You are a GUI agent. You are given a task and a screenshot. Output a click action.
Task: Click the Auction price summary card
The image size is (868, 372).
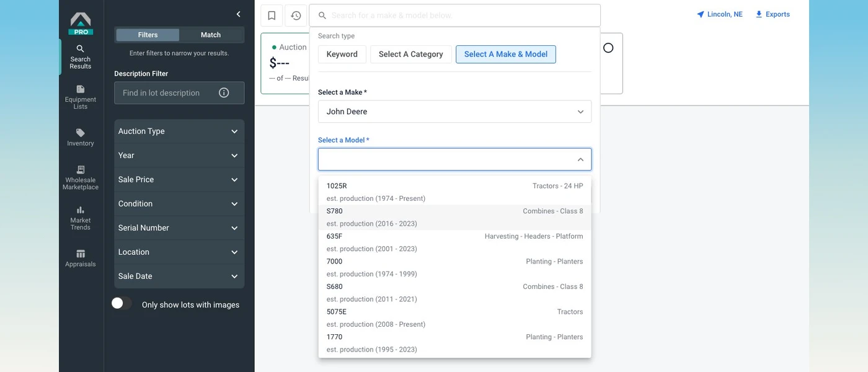[x=285, y=63]
